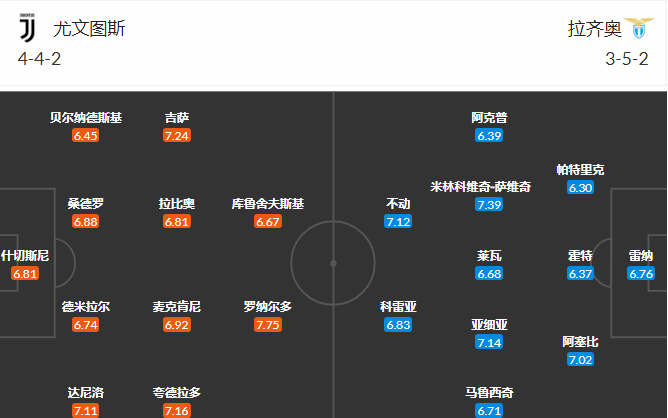Select Lazio player 马鲁西奇
This screenshot has width=668, height=418.
click(x=489, y=393)
